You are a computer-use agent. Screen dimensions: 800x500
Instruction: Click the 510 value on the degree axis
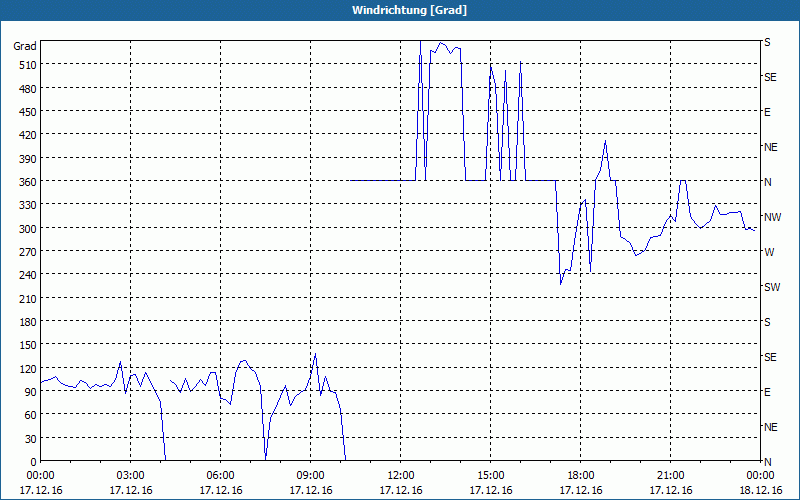pos(28,65)
